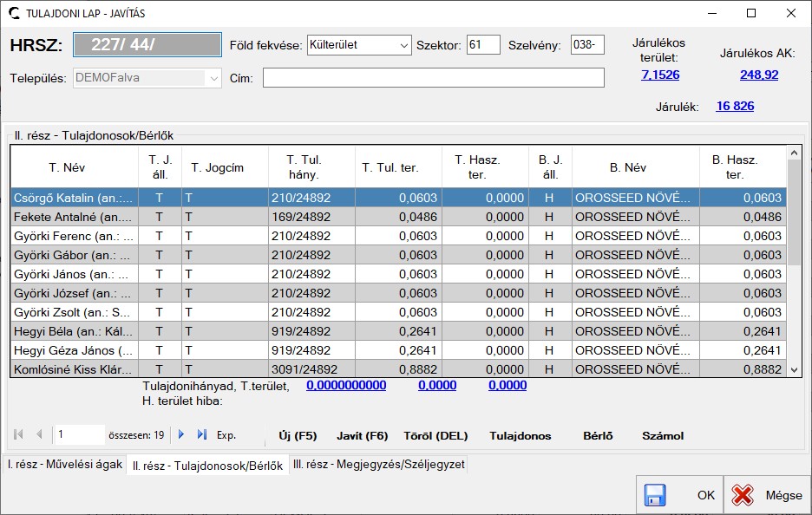812x515 pixels.
Task: Switch to I. rész - Művelési ágak tab
Action: click(65, 465)
